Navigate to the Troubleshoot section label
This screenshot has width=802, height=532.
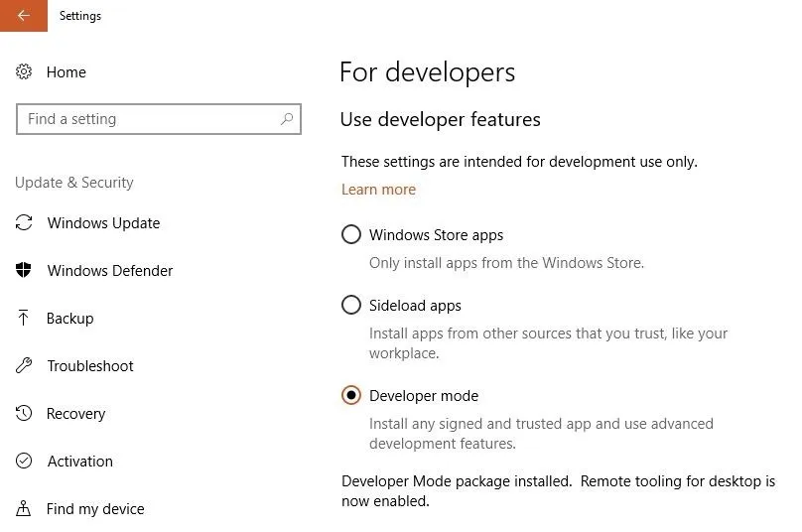click(90, 366)
